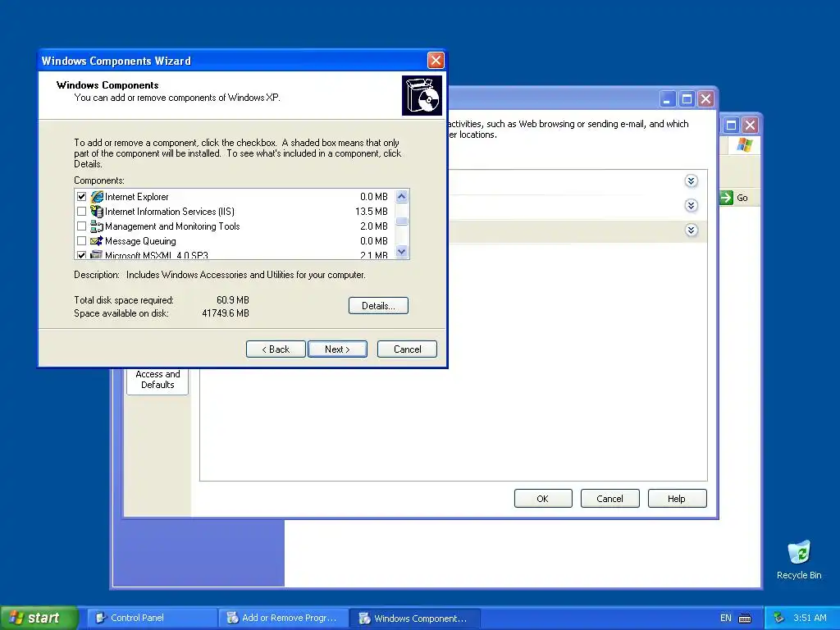This screenshot has width=840, height=630.
Task: Click Help in the rear dialog
Action: [x=677, y=499]
